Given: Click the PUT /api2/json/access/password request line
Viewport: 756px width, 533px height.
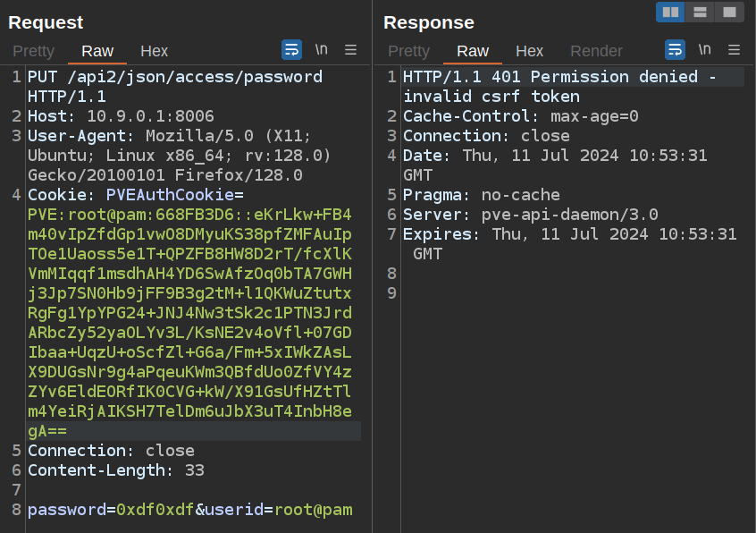Looking at the screenshot, I should [174, 77].
